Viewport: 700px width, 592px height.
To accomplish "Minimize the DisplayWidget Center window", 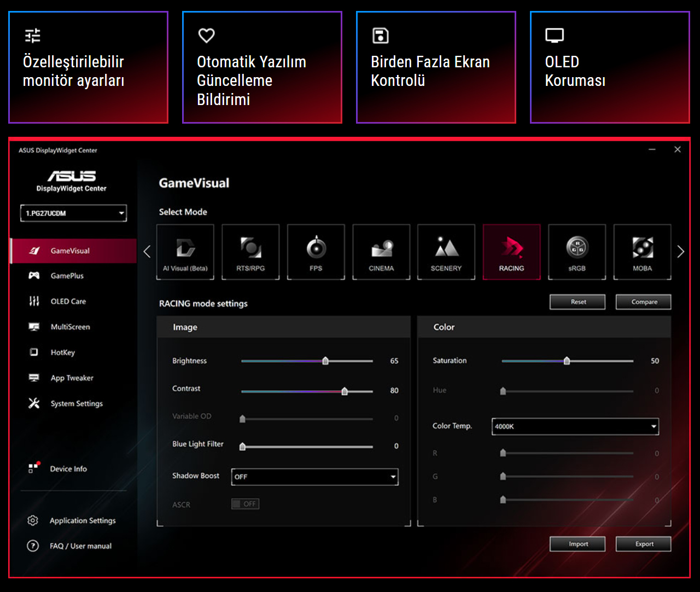I will coord(652,149).
